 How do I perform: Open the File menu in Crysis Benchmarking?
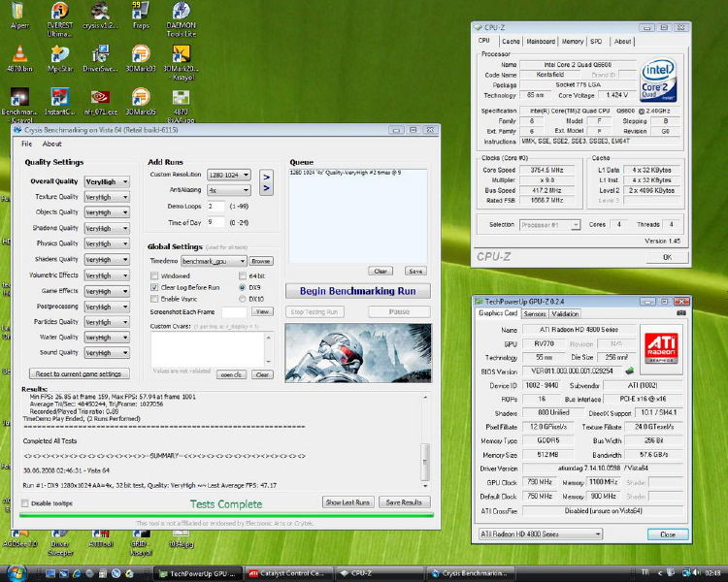pyautogui.click(x=27, y=144)
